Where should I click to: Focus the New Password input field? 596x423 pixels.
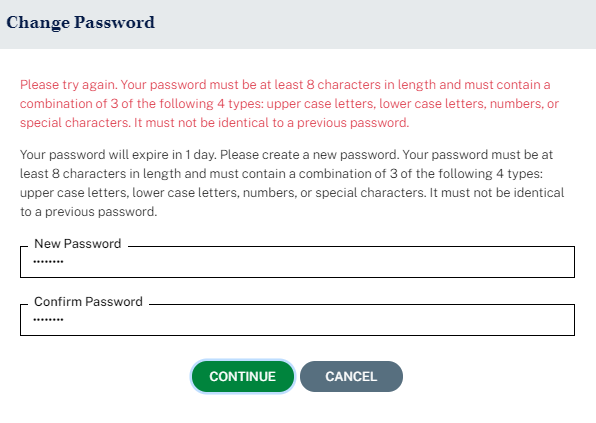(x=297, y=262)
